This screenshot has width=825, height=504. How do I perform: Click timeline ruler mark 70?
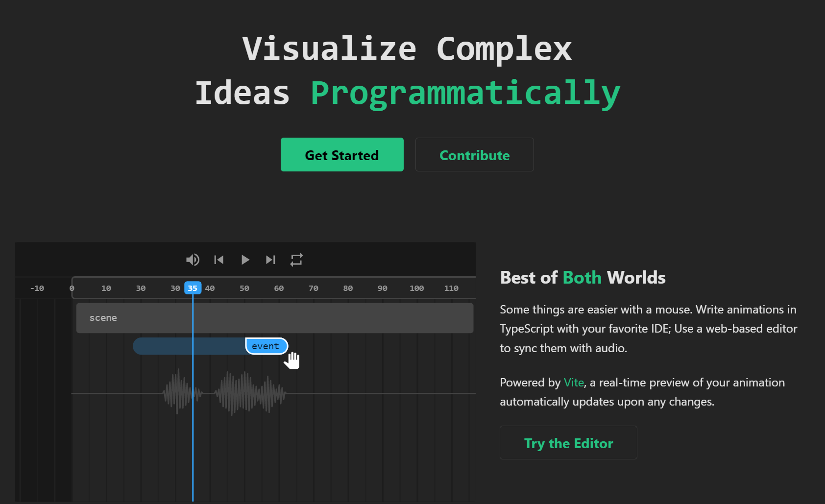pyautogui.click(x=314, y=288)
